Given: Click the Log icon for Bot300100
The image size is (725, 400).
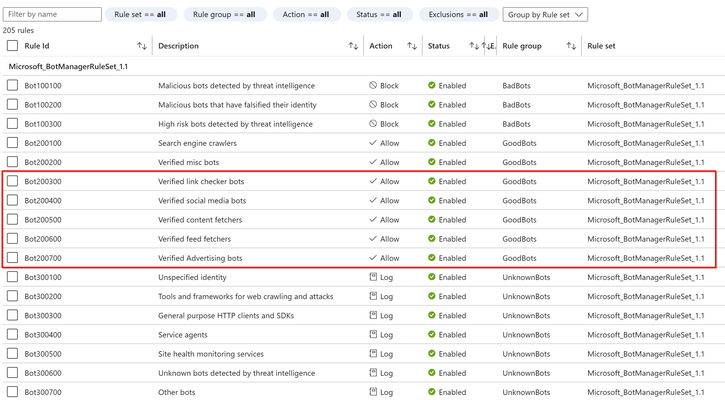Looking at the screenshot, I should click(373, 277).
